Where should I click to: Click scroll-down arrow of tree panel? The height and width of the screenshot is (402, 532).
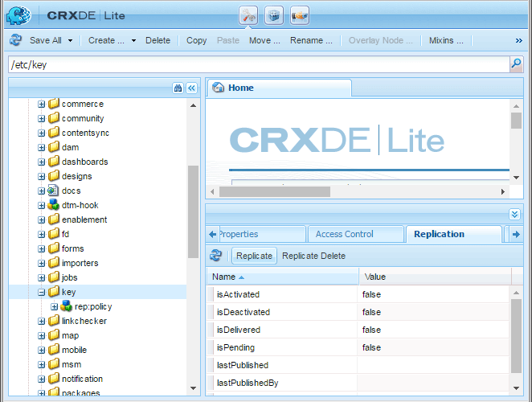point(193,388)
